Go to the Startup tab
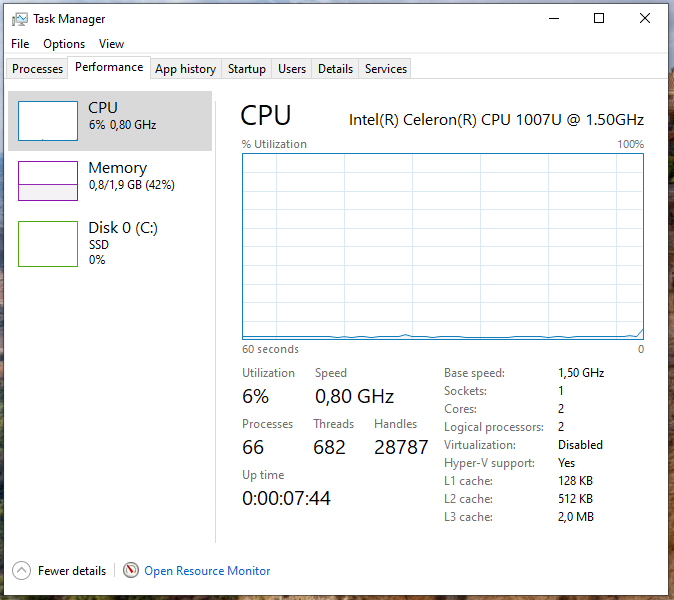The height and width of the screenshot is (600, 674). pyautogui.click(x=246, y=69)
